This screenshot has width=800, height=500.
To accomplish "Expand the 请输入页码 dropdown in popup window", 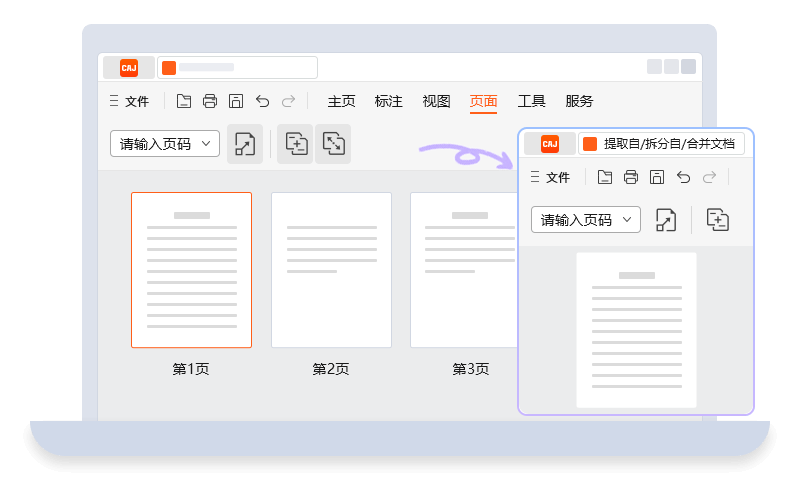I will tap(586, 219).
